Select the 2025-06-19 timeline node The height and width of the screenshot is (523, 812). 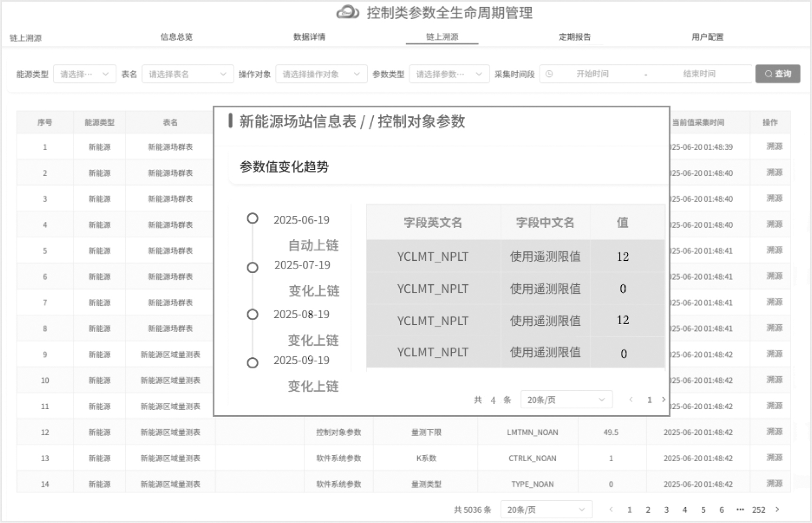tap(253, 219)
